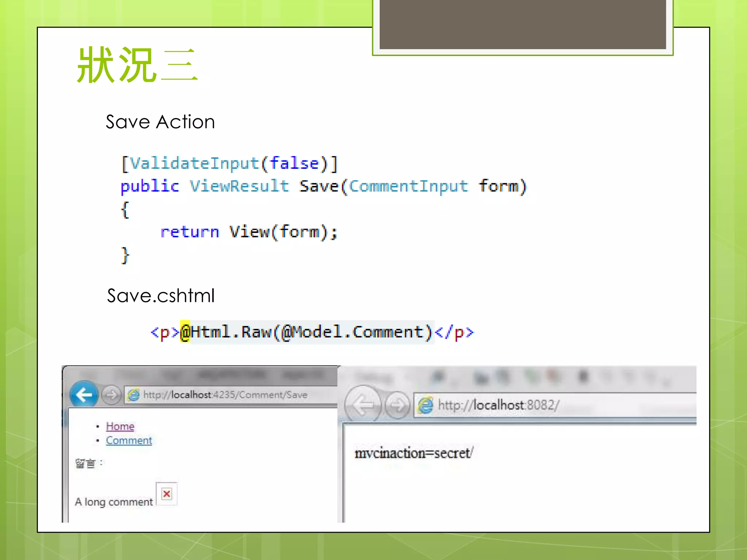The width and height of the screenshot is (747, 560).
Task: Click the '[ValidateInput(false)]' code line
Action: (230, 163)
